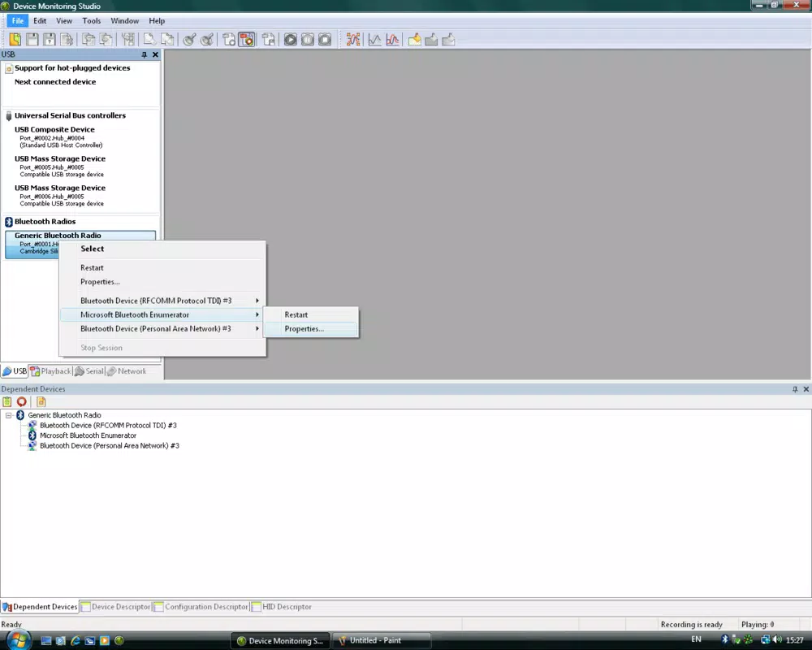Pin the USB panel
Viewport: 812px width, 650px height.
(x=144, y=54)
